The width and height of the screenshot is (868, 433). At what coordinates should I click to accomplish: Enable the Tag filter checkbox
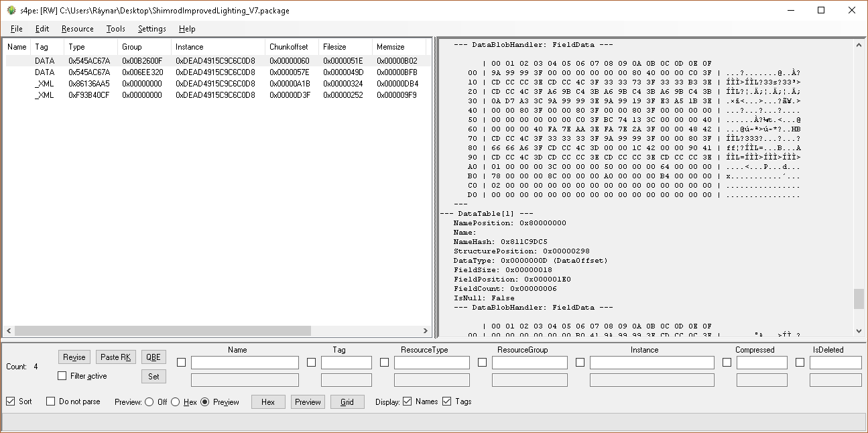(311, 363)
